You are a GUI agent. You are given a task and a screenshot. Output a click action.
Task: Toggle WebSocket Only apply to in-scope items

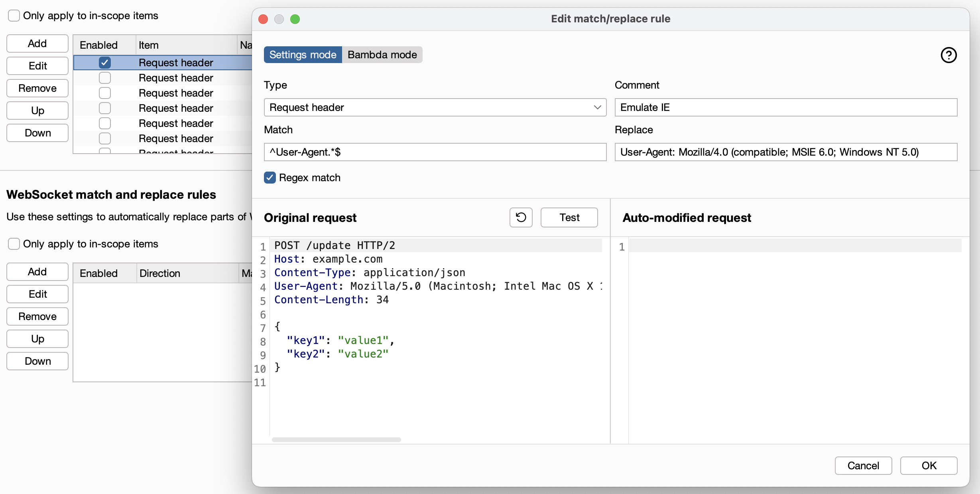[14, 244]
